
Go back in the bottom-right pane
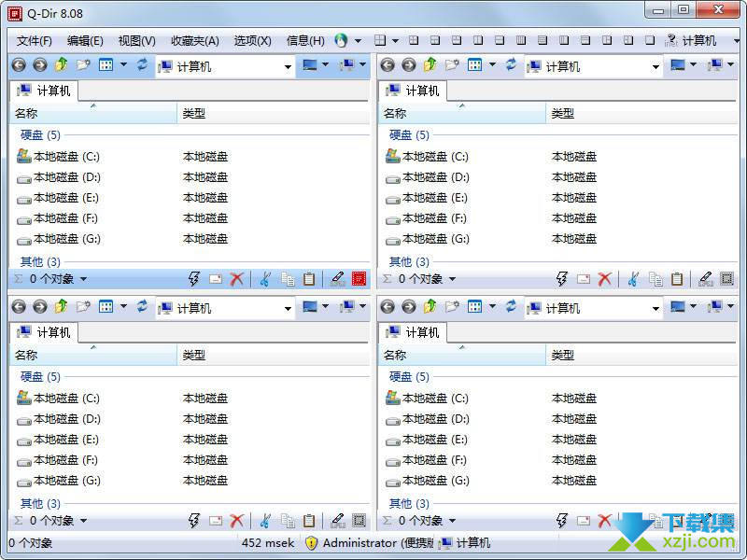point(388,307)
